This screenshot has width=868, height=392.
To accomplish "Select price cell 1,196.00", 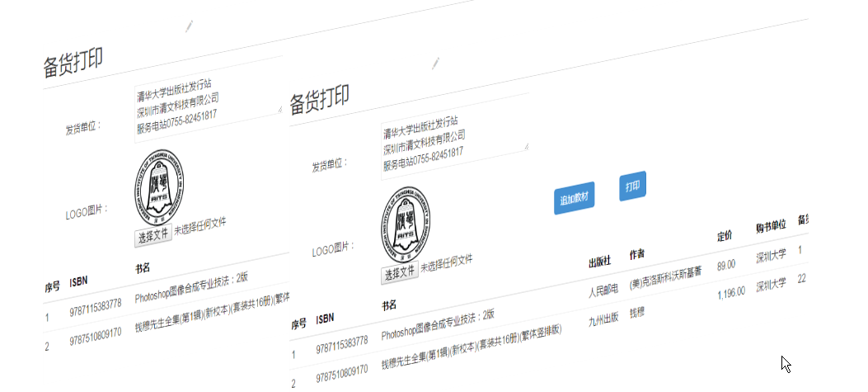I will 730,291.
